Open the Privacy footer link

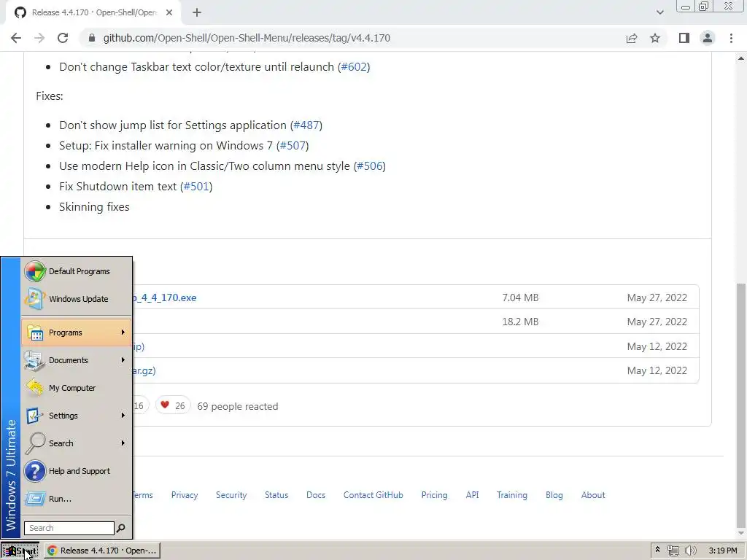coord(185,495)
